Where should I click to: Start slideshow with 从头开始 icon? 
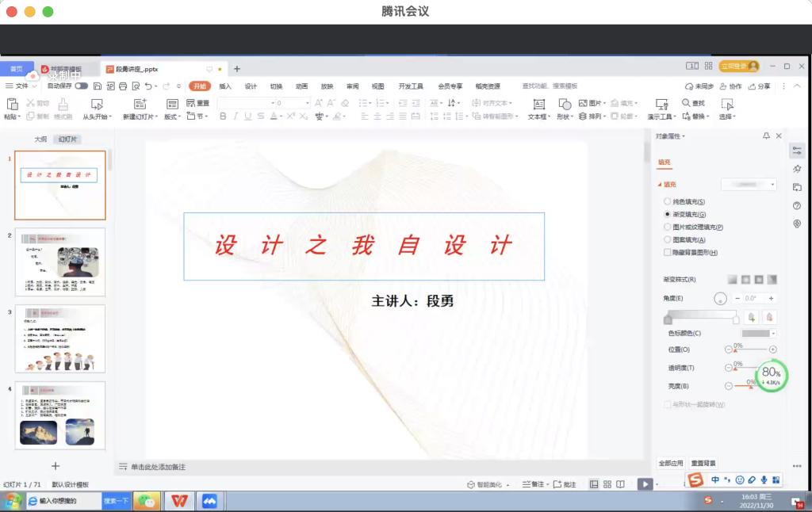pos(98,104)
